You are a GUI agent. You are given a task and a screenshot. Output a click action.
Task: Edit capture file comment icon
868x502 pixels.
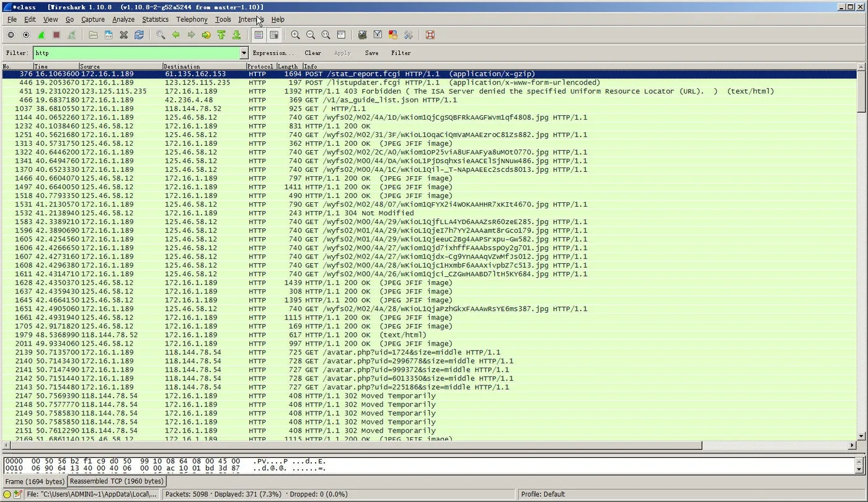click(18, 495)
